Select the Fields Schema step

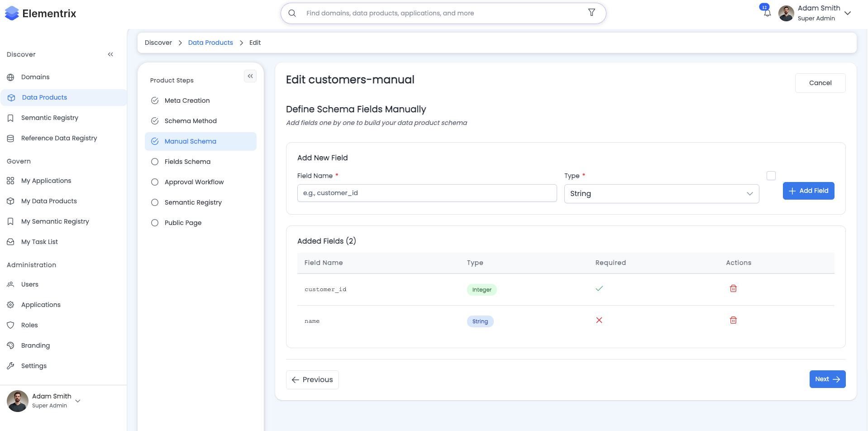coord(187,162)
